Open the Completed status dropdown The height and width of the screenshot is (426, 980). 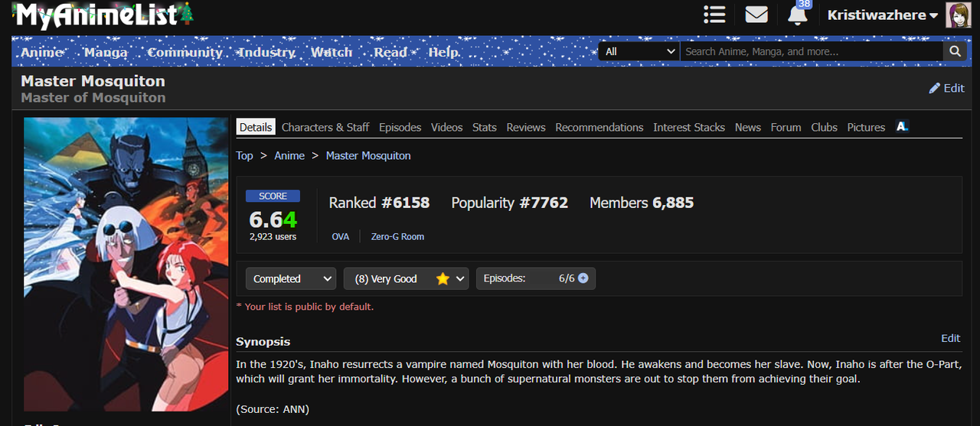tap(291, 278)
